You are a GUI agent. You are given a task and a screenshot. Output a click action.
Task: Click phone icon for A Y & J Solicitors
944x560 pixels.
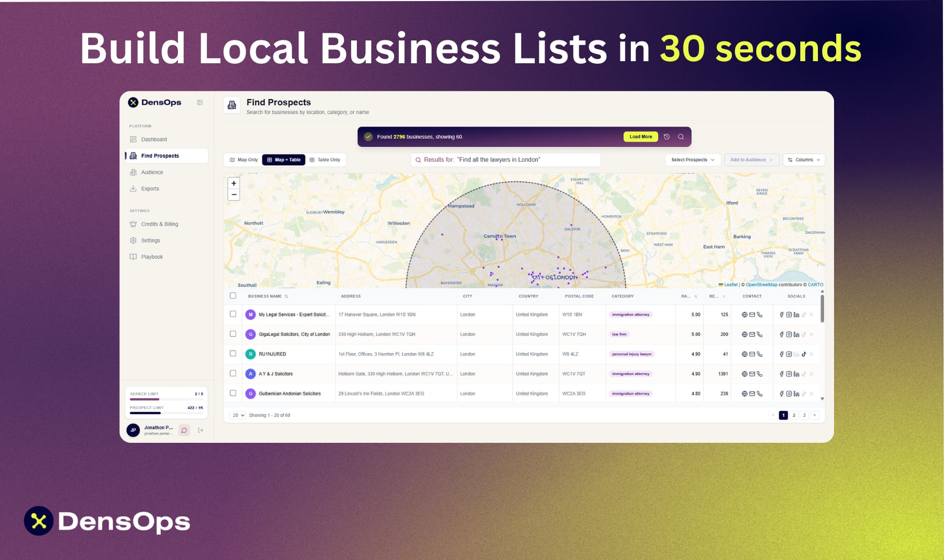[x=759, y=374]
